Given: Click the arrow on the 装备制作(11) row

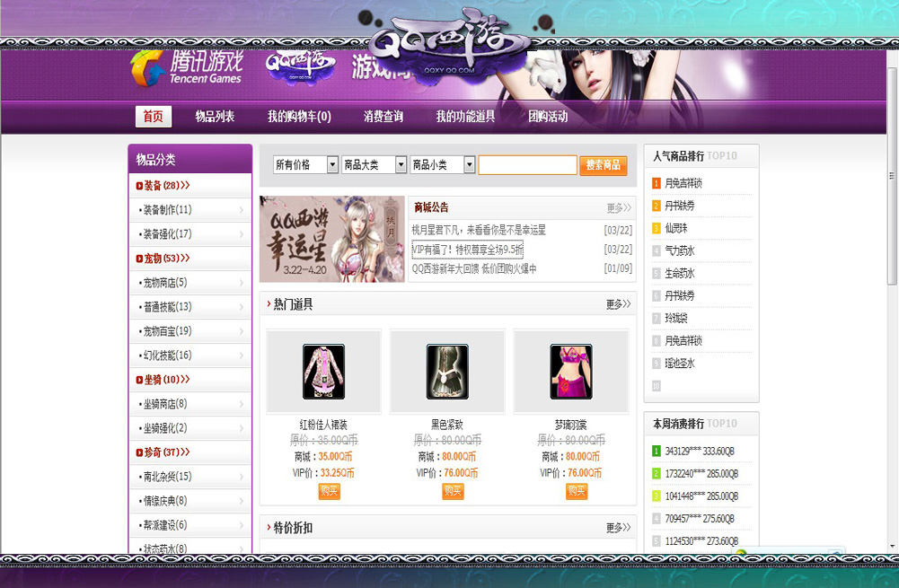Looking at the screenshot, I should pos(242,210).
